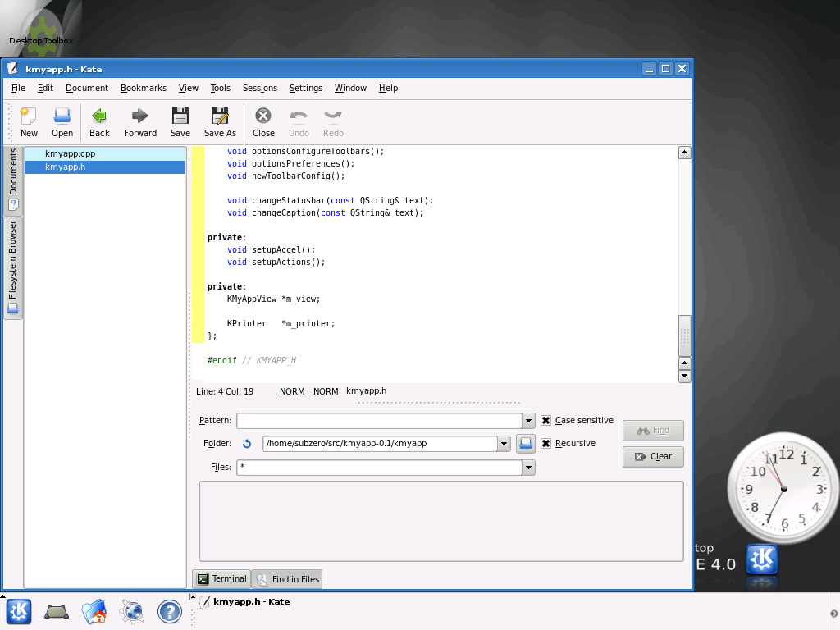The height and width of the screenshot is (630, 840).
Task: Launch the web browser globe icon
Action: click(132, 611)
